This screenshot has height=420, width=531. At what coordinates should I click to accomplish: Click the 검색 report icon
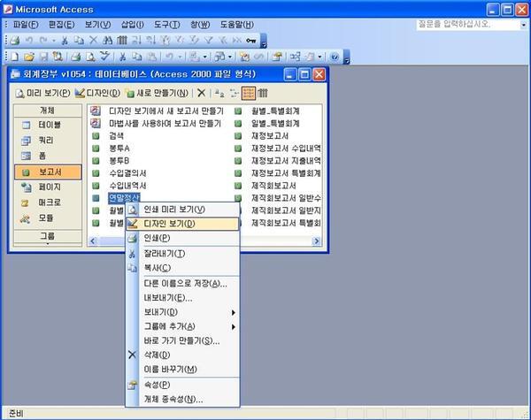point(96,135)
